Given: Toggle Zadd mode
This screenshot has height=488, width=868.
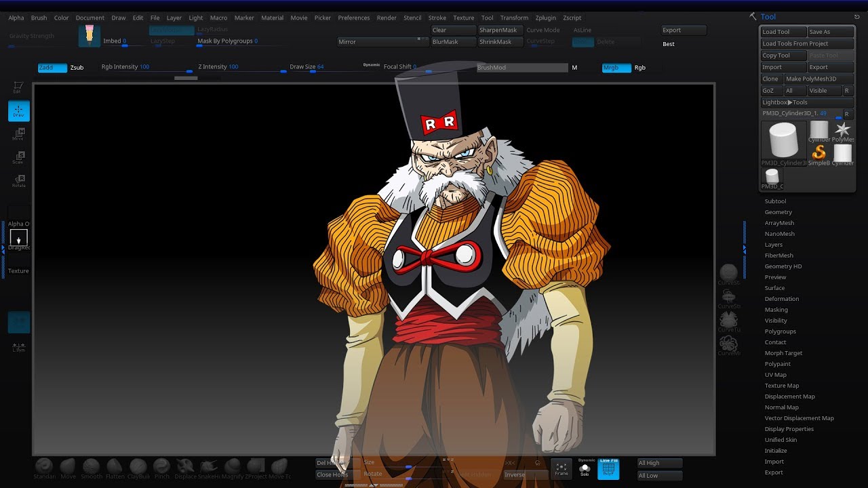Looking at the screenshot, I should (52, 68).
